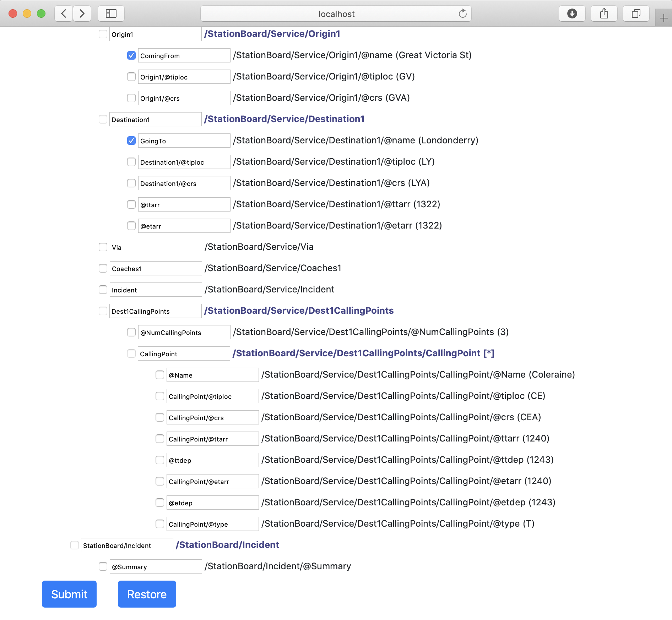The height and width of the screenshot is (620, 672).
Task: Click the Restore button
Action: click(147, 594)
